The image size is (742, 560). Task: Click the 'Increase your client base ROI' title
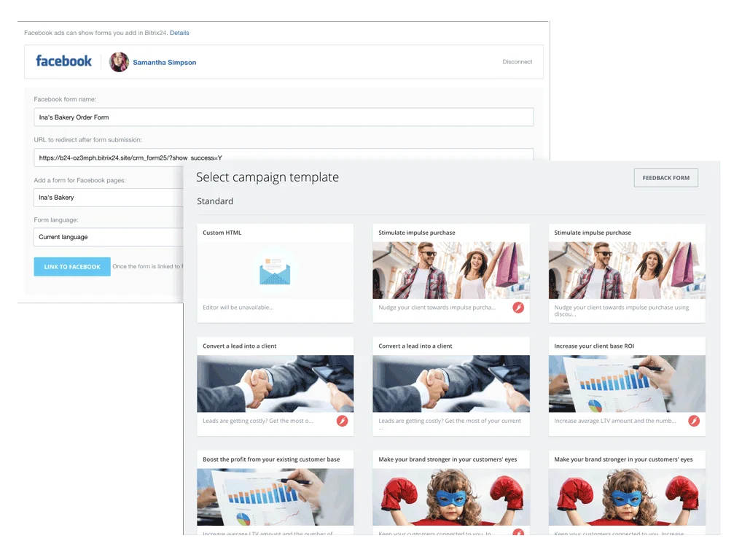(594, 346)
